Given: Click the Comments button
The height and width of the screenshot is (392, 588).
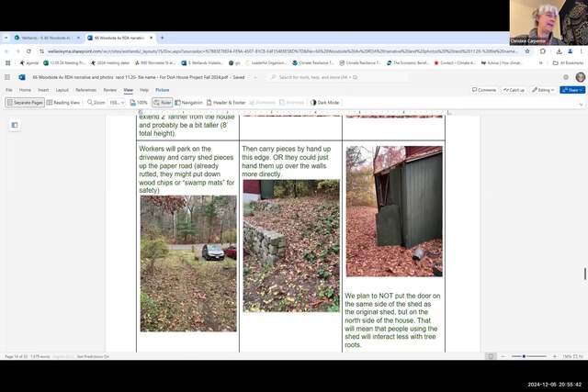Looking at the screenshot, I should pyautogui.click(x=484, y=90).
